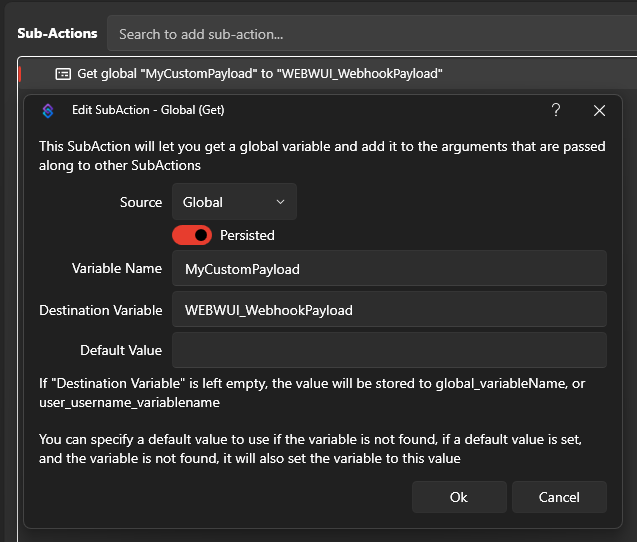Click the Default Value label
Image resolution: width=637 pixels, height=542 pixels.
pyautogui.click(x=121, y=350)
